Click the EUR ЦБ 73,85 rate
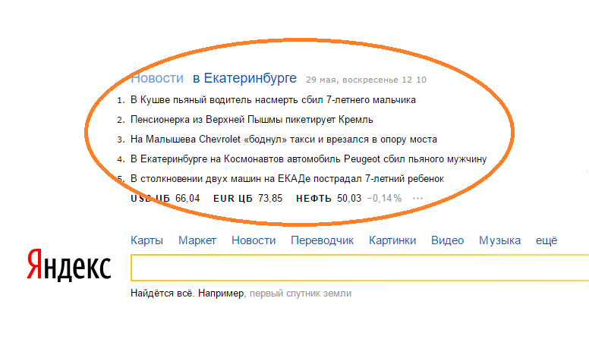 (x=248, y=198)
